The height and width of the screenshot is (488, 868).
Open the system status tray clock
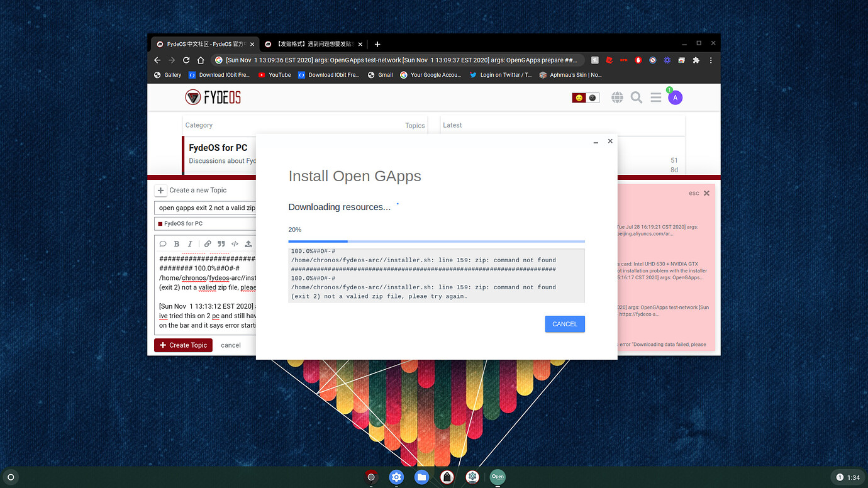847,477
